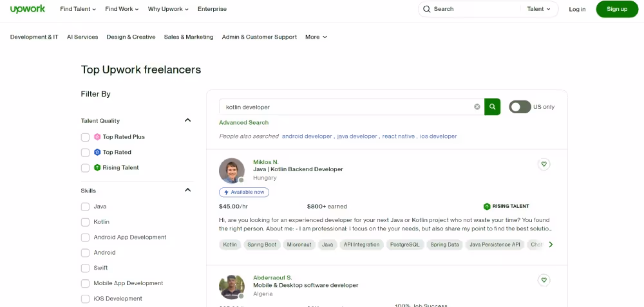Open the Find Work dropdown

(x=122, y=9)
